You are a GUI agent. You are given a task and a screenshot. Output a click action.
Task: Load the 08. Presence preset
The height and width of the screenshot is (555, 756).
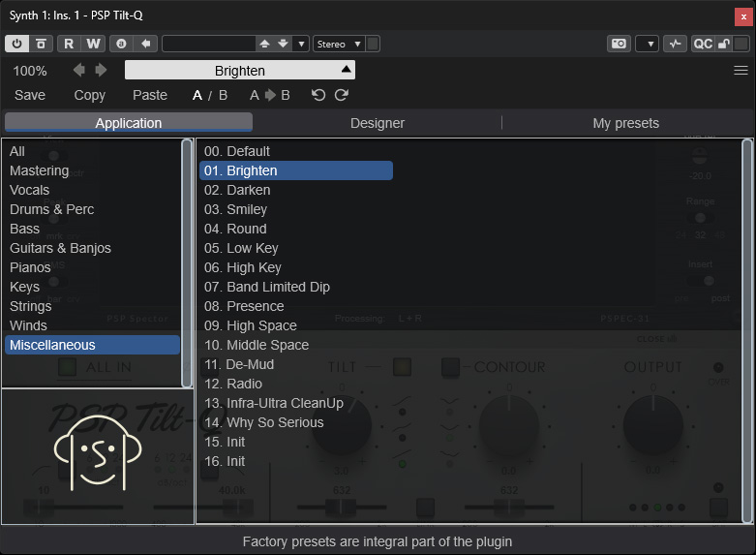tap(296, 306)
